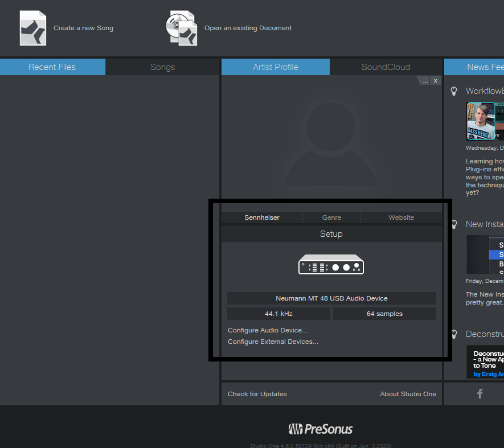This screenshot has height=448, width=504.
Task: Click the Facebook icon
Action: [x=480, y=394]
